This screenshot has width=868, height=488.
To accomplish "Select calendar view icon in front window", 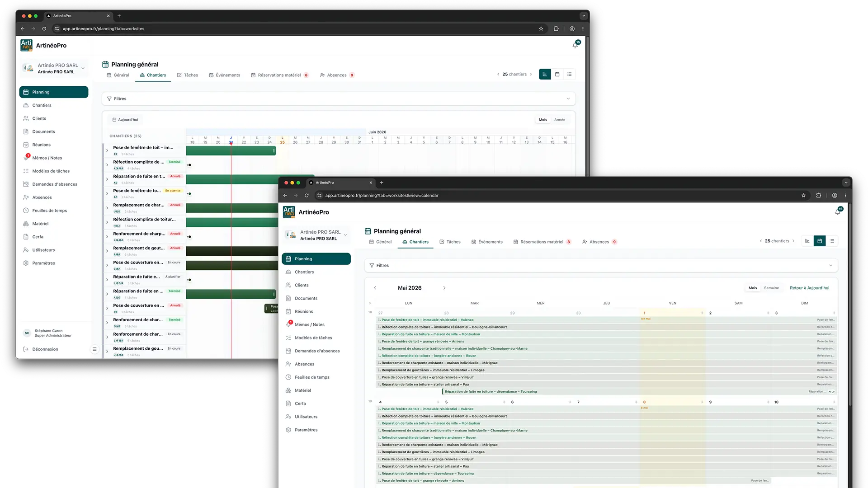I will [x=820, y=241].
